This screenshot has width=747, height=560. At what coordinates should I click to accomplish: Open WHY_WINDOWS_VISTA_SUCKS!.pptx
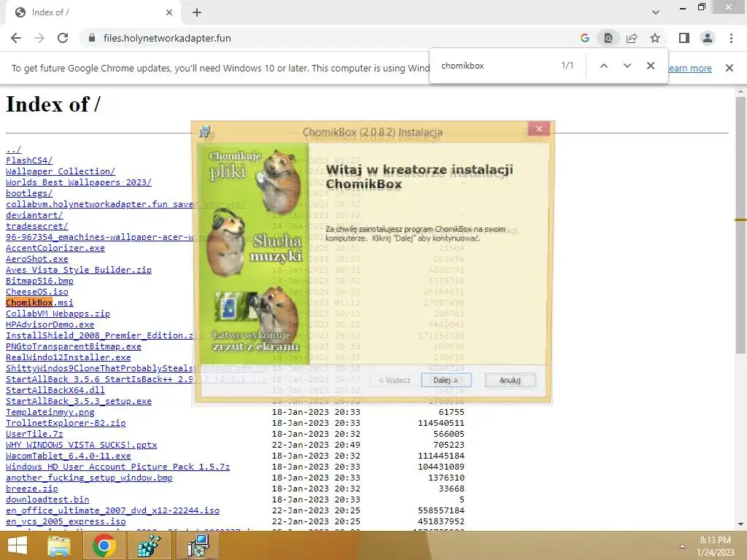click(x=82, y=446)
